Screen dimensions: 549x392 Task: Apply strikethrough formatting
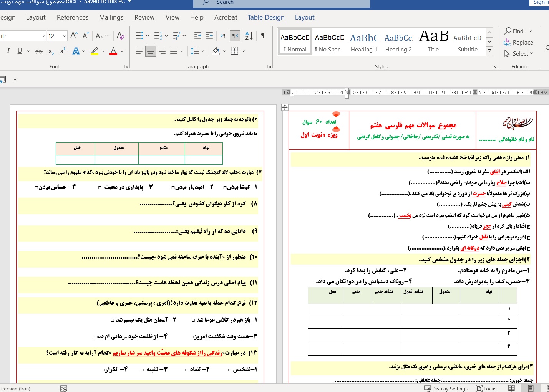point(39,51)
